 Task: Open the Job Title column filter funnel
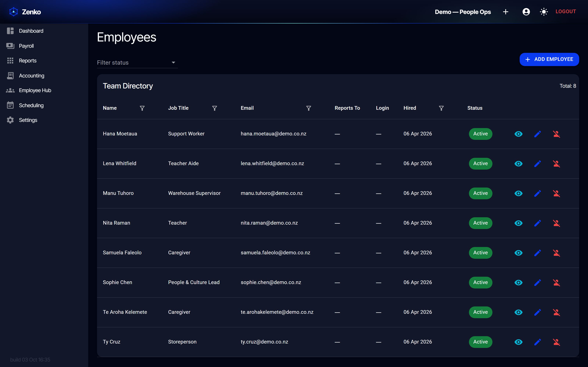tap(215, 108)
